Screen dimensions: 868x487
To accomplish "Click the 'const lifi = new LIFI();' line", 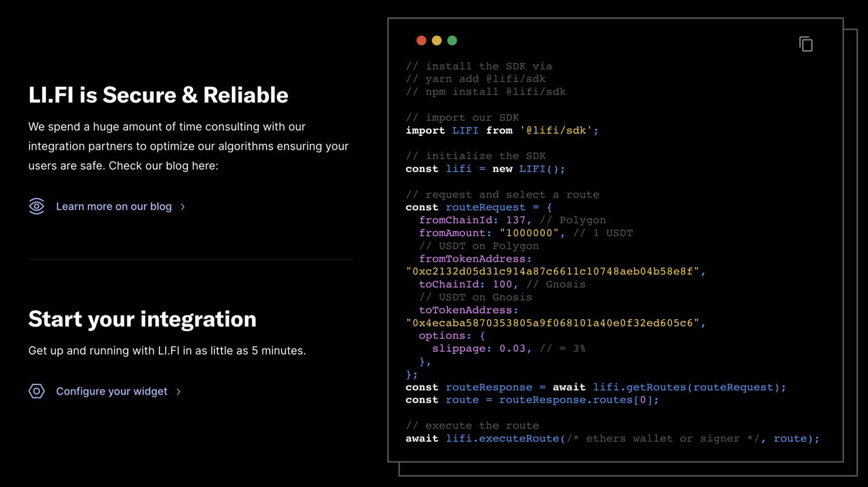I will (486, 169).
